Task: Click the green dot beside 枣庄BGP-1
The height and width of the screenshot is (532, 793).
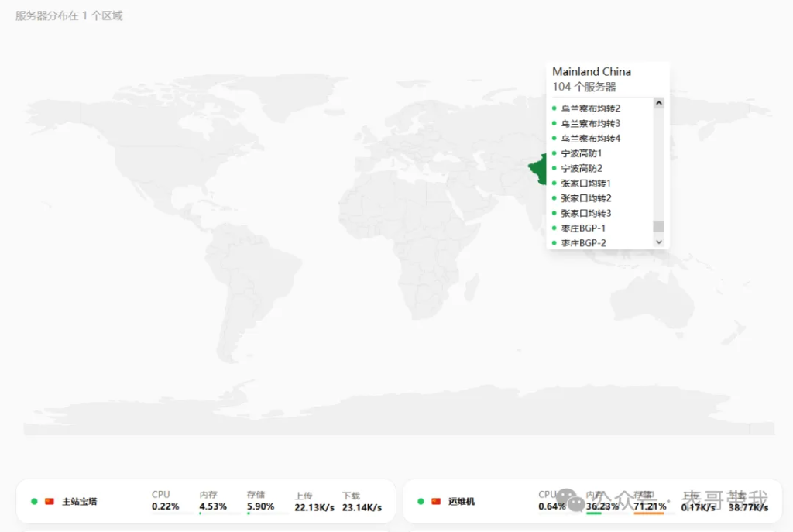Action: pos(554,228)
